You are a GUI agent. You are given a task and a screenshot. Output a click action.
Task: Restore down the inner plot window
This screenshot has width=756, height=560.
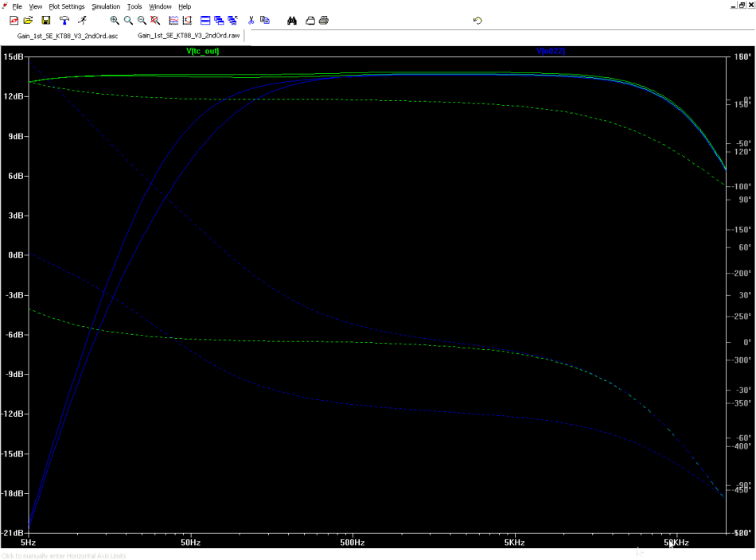coord(742,6)
